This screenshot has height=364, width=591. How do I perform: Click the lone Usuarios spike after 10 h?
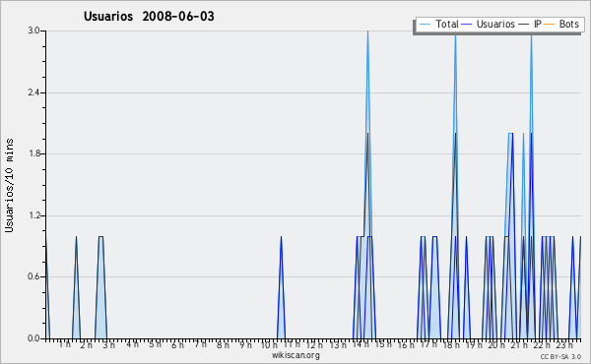pyautogui.click(x=281, y=288)
